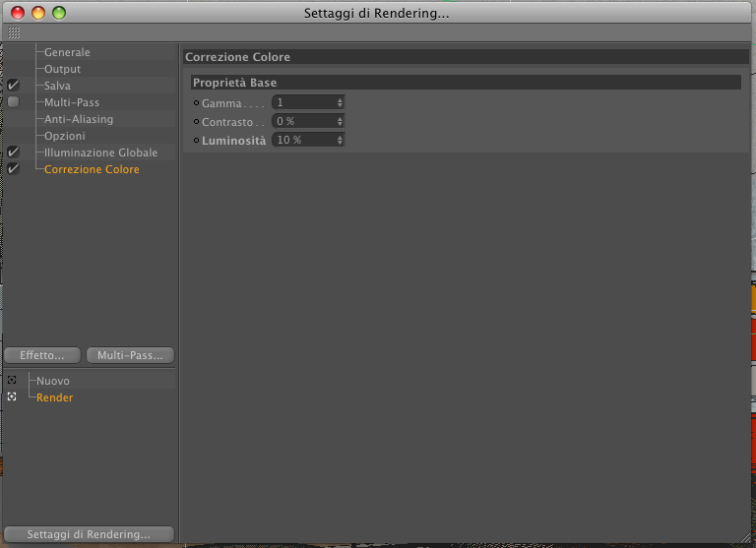
Task: Toggle the Correzione Colore checkbox
Action: pyautogui.click(x=14, y=169)
